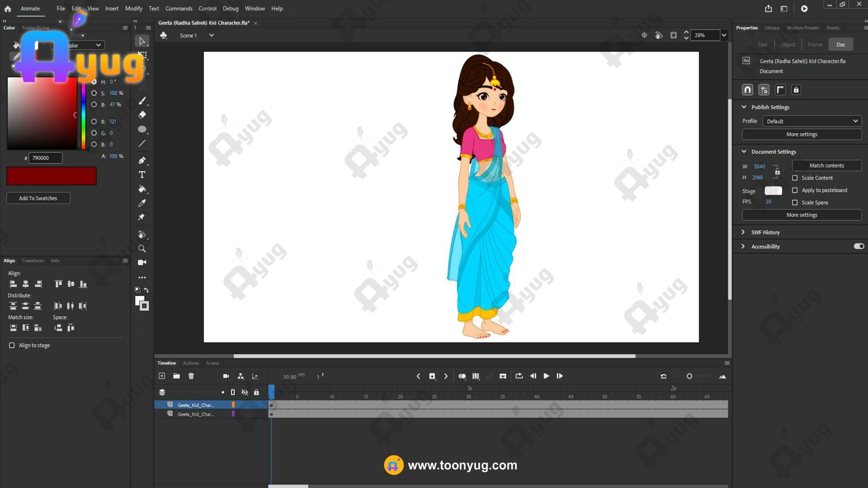Select the Hand tool
868x488 pixels.
click(142, 234)
